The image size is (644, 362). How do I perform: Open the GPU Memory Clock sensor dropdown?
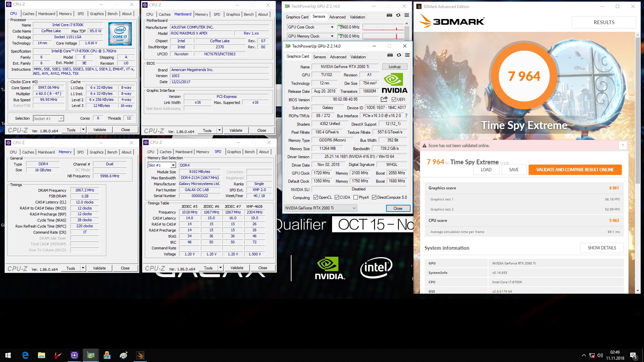point(332,36)
